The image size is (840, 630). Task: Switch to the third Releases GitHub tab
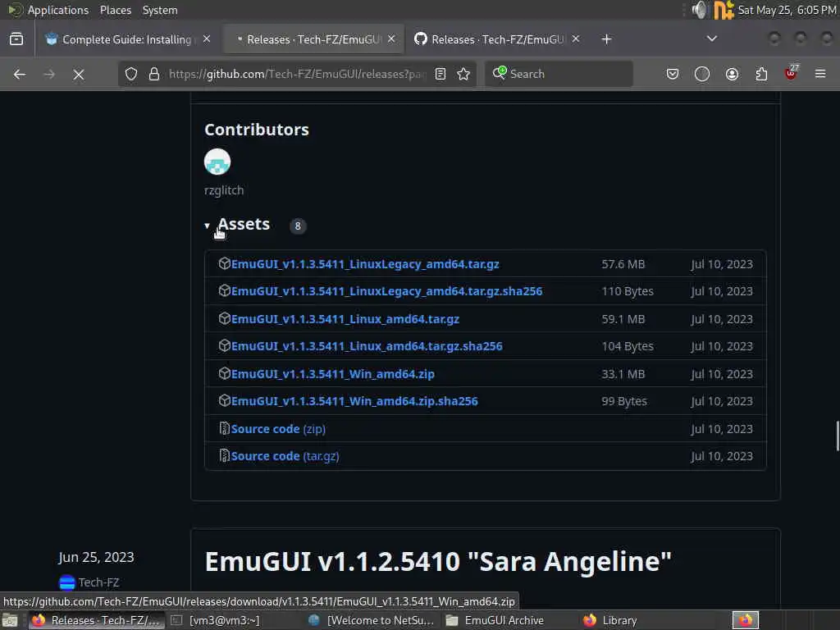point(497,39)
